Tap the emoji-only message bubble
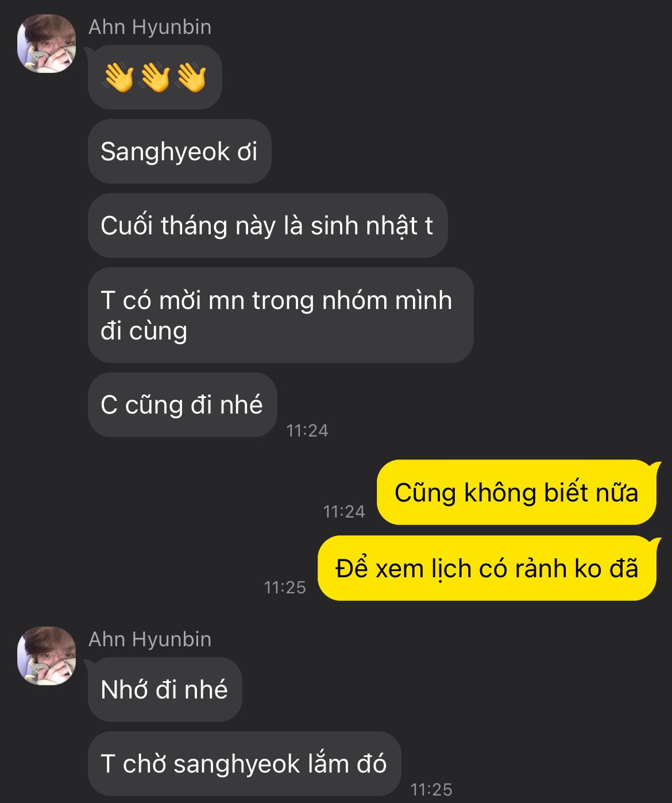This screenshot has width=672, height=803. [155, 78]
